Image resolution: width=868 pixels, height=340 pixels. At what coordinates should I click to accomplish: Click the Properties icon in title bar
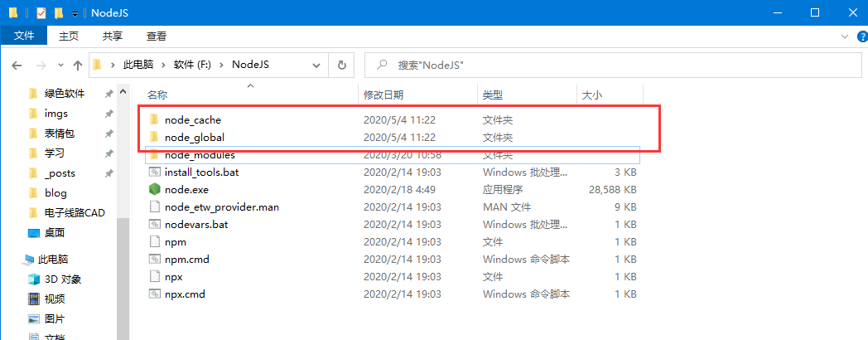41,13
